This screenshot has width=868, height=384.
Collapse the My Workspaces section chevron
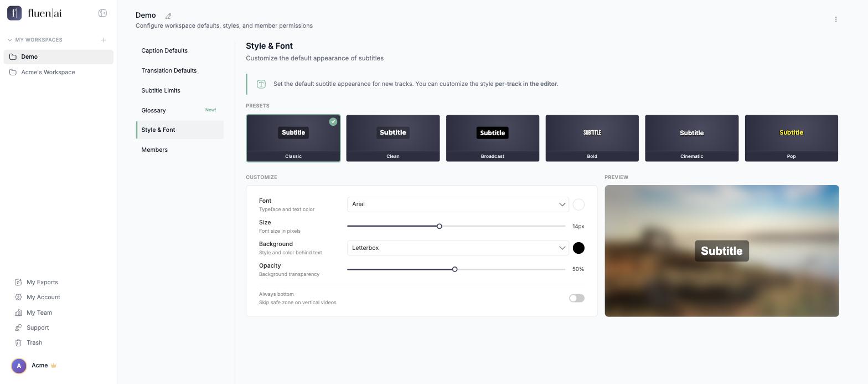coord(9,40)
